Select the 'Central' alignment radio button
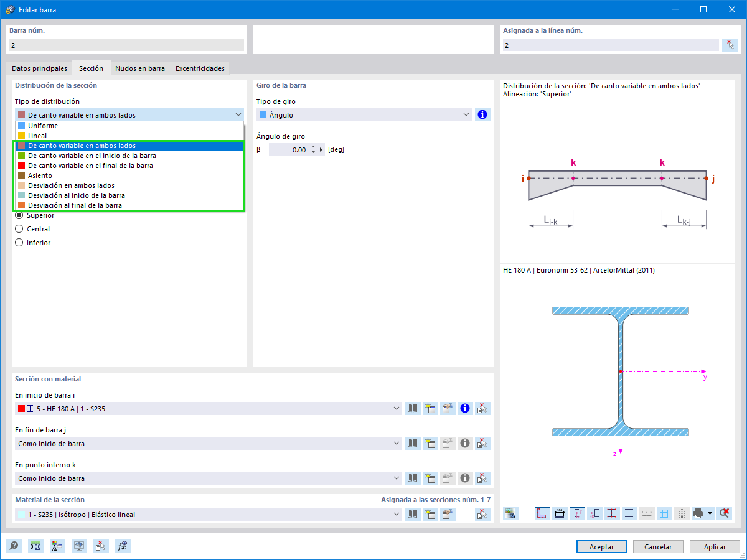This screenshot has height=560, width=747. (x=19, y=229)
